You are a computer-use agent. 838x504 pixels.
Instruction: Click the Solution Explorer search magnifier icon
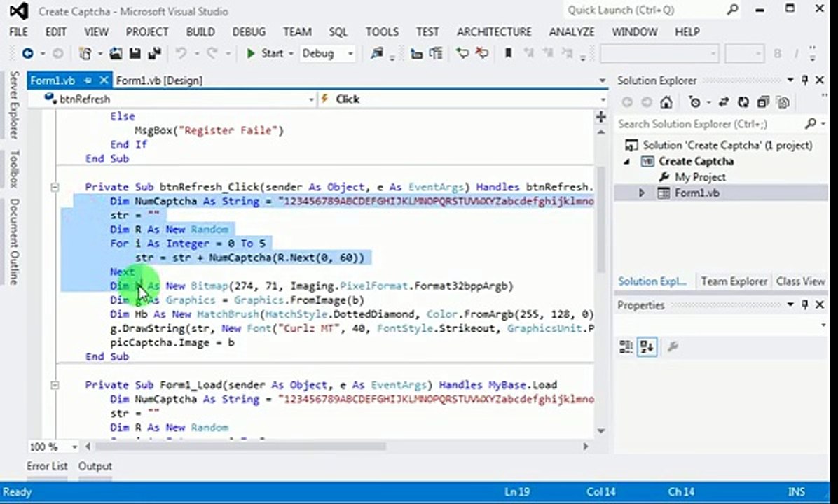pyautogui.click(x=810, y=124)
